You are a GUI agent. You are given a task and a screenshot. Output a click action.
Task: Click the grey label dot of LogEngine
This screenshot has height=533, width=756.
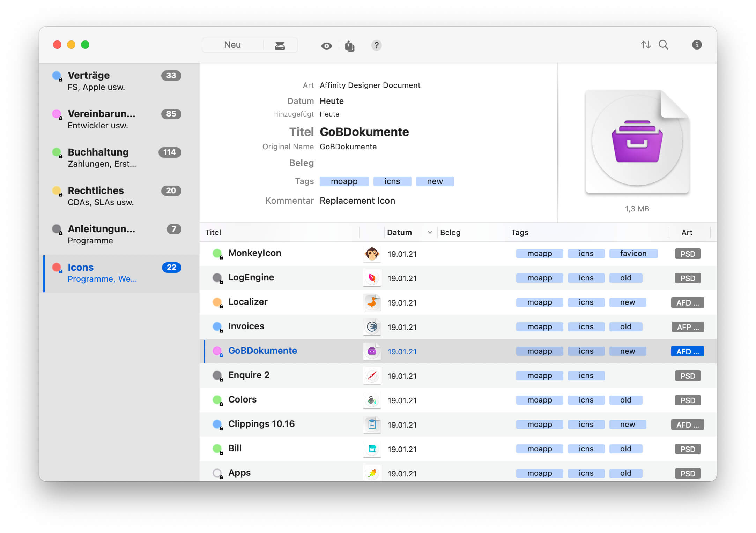(x=217, y=277)
